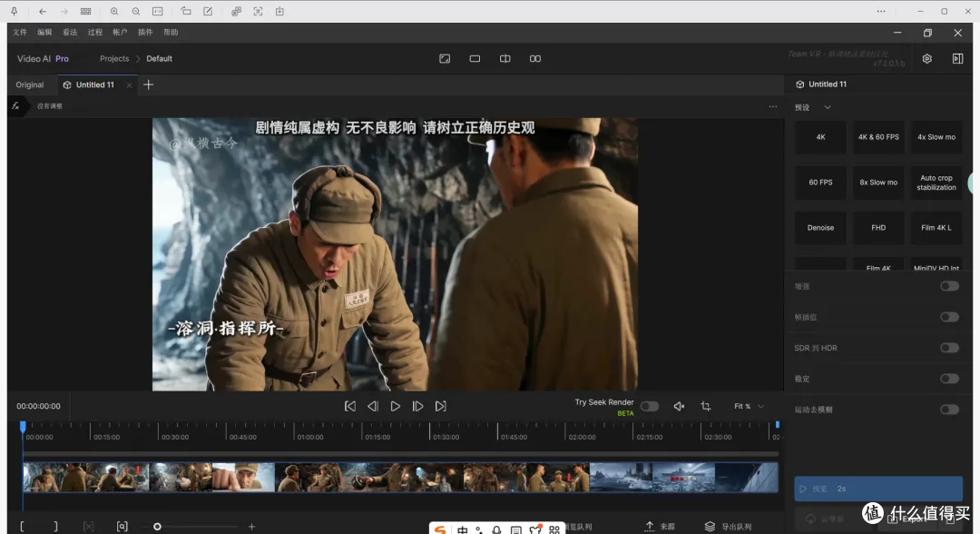Enable the 增强 enhancement toggle
Viewport: 980px width, 534px height.
(x=949, y=286)
